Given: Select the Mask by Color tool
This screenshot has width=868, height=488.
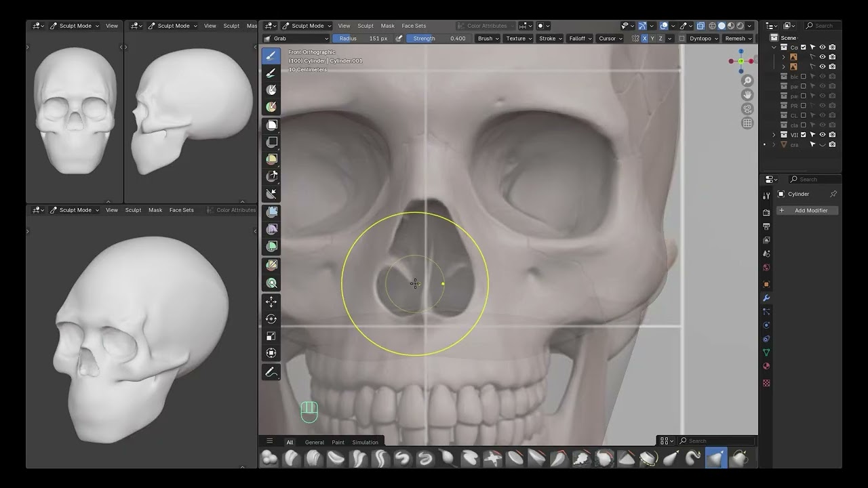Looking at the screenshot, I should (x=271, y=283).
